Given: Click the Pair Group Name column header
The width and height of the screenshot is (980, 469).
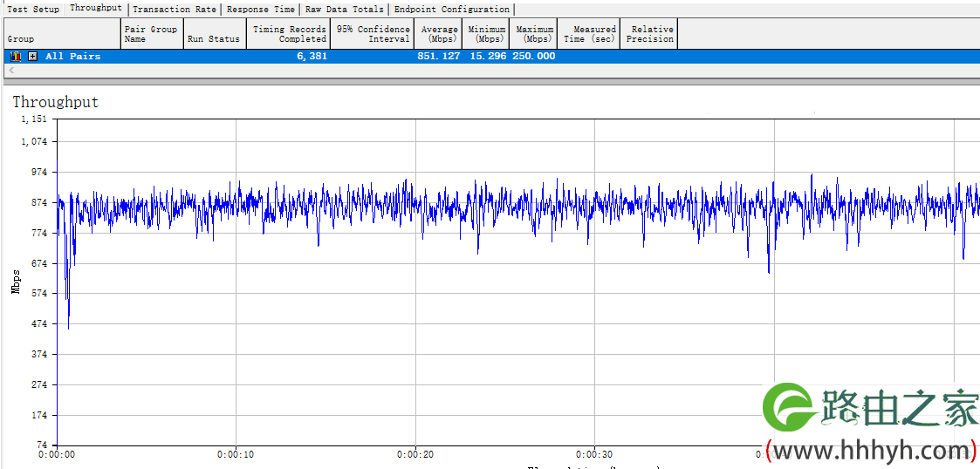Looking at the screenshot, I should [x=152, y=34].
